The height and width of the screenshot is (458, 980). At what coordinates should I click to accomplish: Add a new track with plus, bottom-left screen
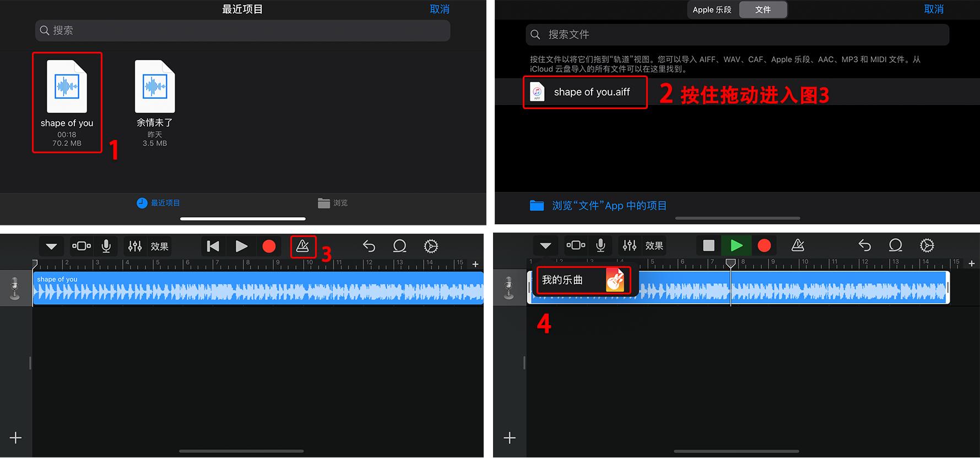coord(15,438)
